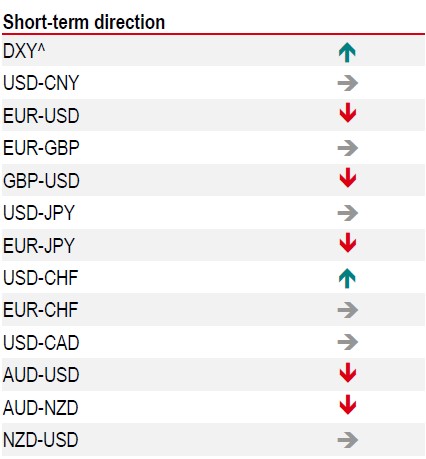Viewport: 426px width, 459px height.
Task: Click the red down arrow for AUD-NZD
Action: click(x=348, y=405)
